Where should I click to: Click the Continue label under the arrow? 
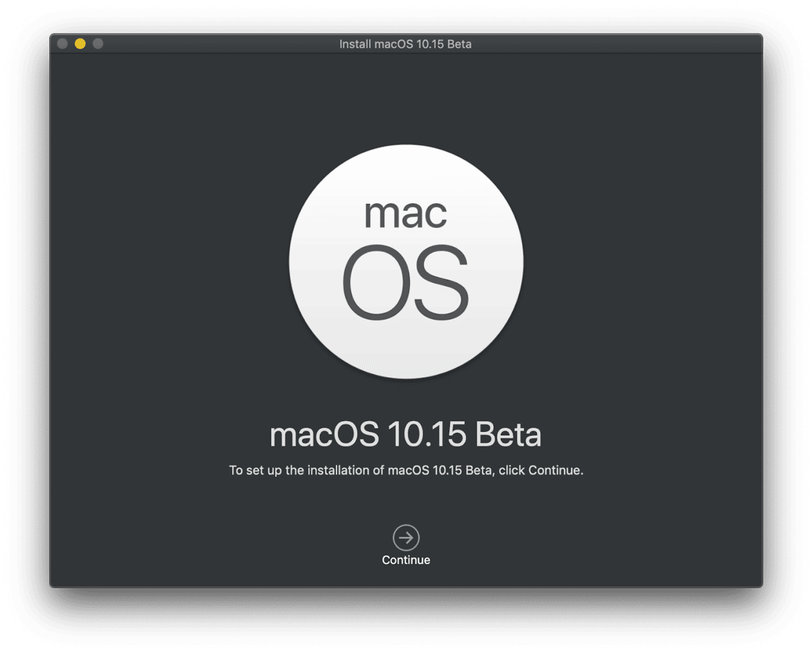tap(406, 560)
